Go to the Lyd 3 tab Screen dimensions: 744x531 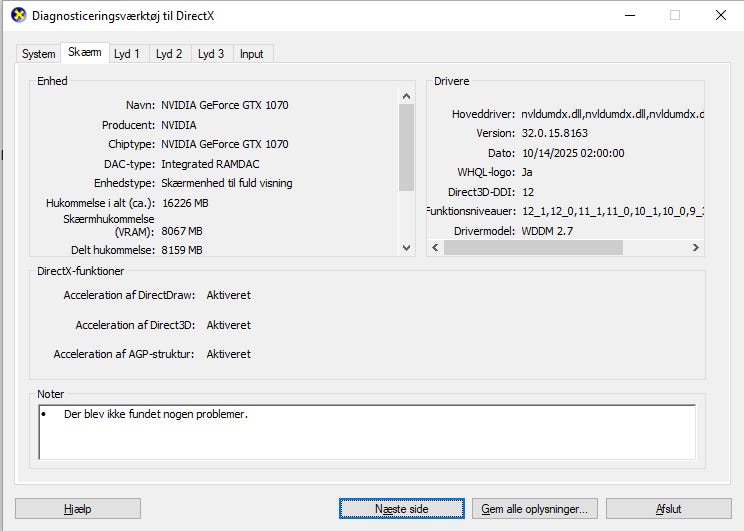pyautogui.click(x=211, y=54)
